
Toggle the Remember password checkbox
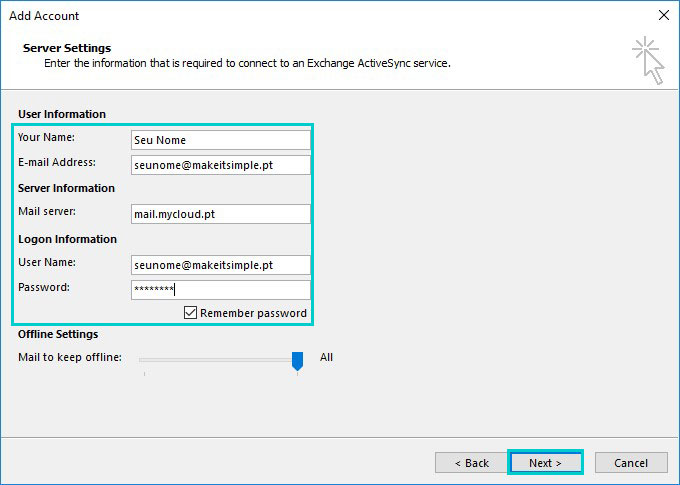click(190, 312)
